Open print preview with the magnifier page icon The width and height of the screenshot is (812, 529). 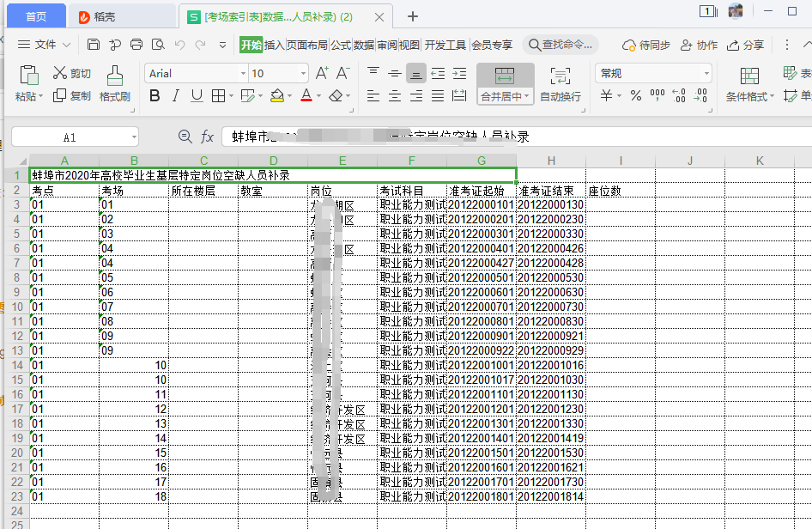coord(157,45)
